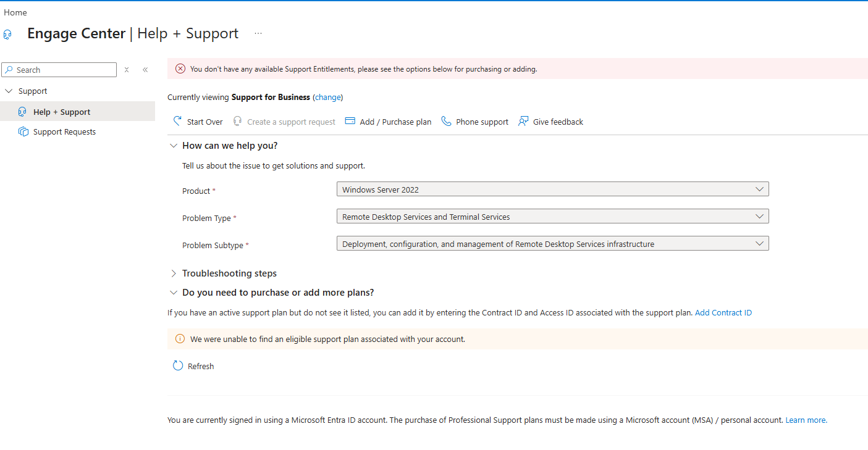Click the 'Problem Subtype' field label
This screenshot has height=450, width=868.
coord(213,245)
